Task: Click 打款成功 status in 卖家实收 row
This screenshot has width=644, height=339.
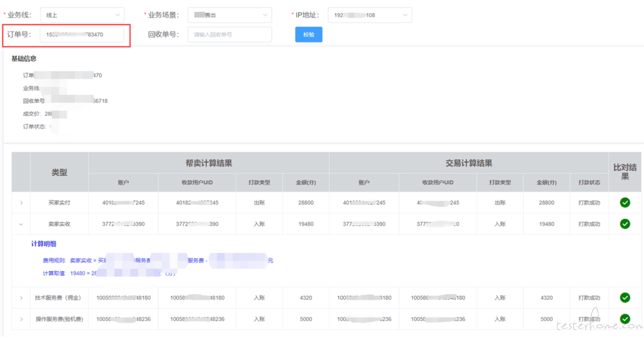Action: point(589,224)
